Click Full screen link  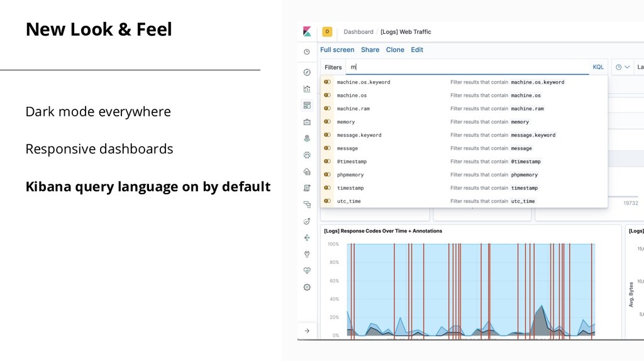[337, 50]
